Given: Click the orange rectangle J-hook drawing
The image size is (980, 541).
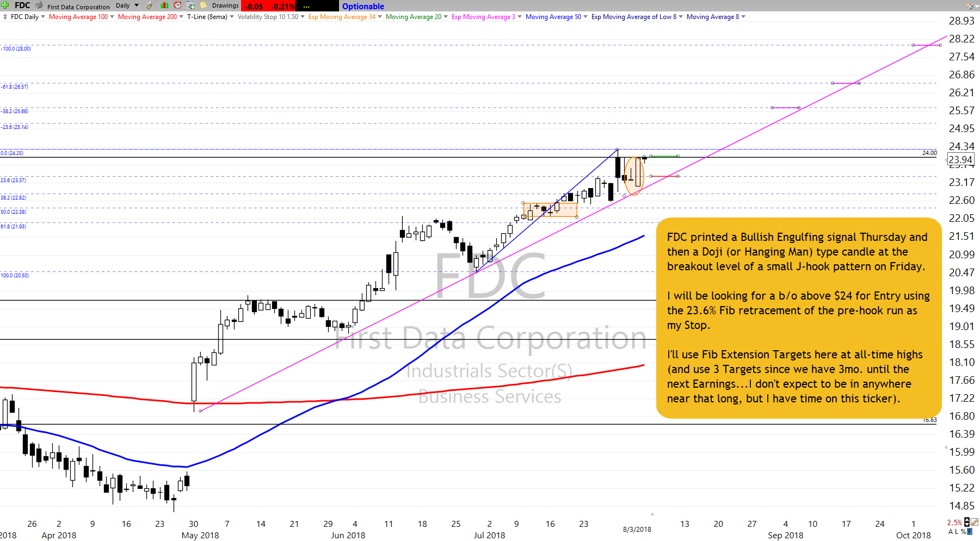Looking at the screenshot, I should point(550,210).
